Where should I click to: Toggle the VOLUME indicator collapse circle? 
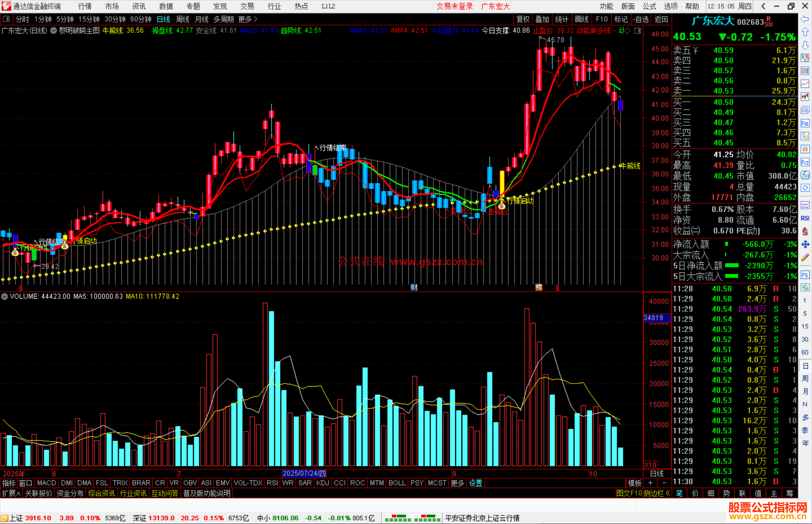5,296
